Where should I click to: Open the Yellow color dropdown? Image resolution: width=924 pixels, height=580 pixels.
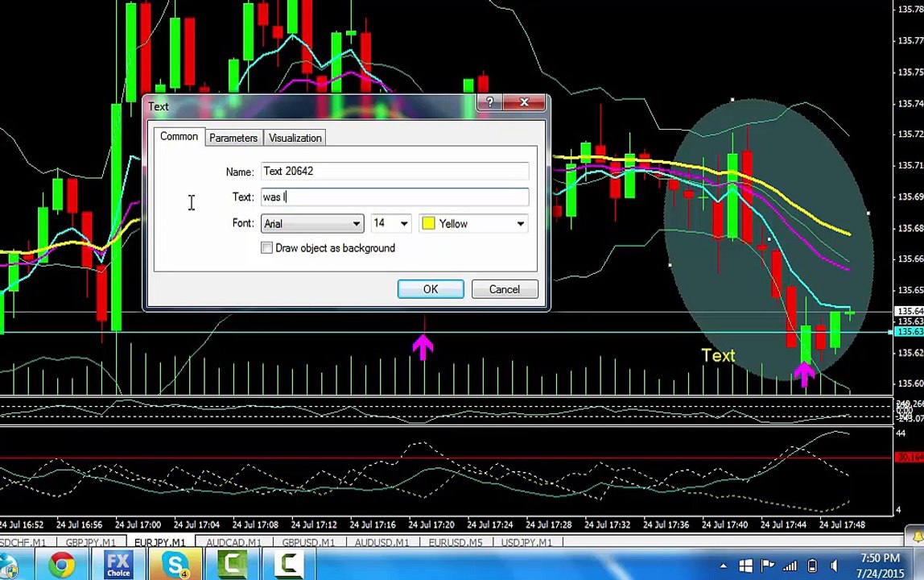click(473, 224)
